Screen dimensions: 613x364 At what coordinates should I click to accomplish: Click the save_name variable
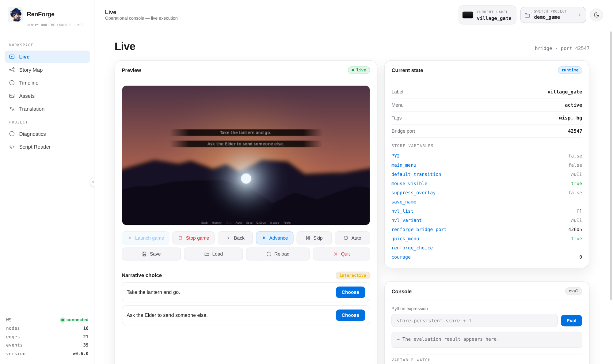click(404, 202)
